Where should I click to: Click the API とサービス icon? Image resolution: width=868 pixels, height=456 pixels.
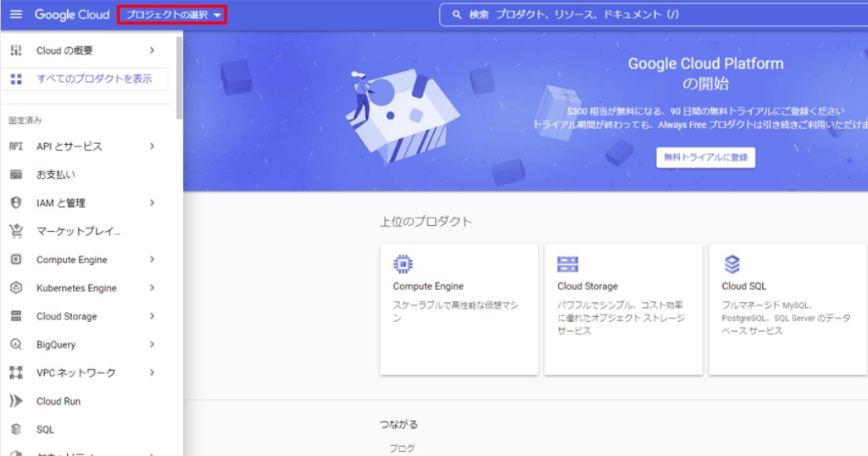click(16, 146)
